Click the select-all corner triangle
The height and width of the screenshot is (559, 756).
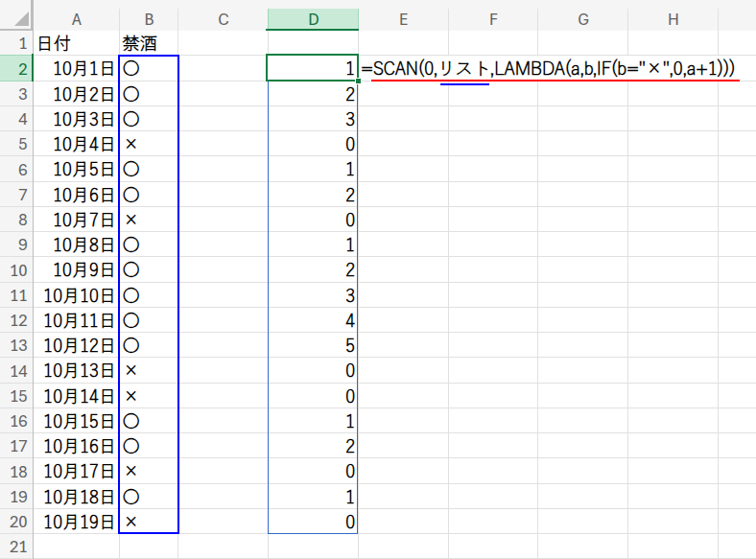[16, 19]
